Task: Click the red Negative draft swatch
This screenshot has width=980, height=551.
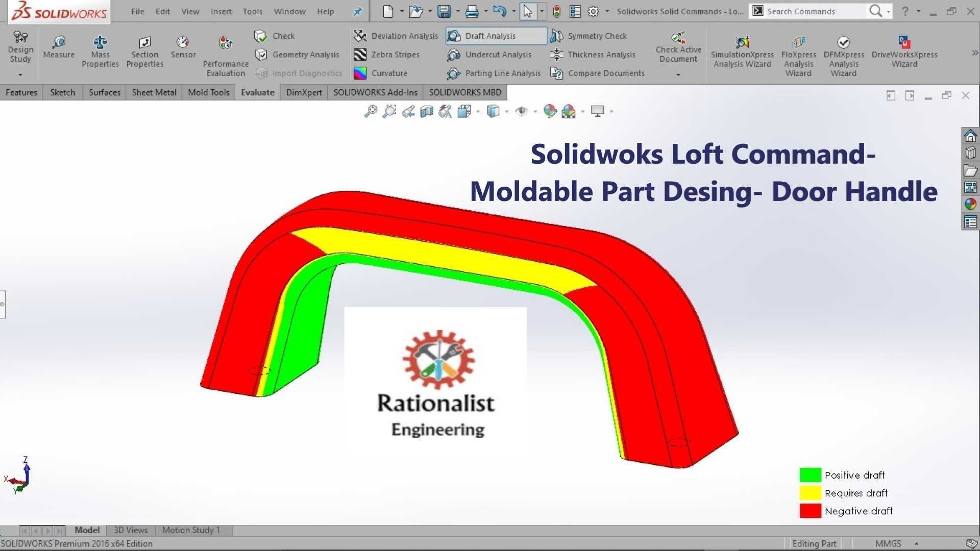Action: pos(810,511)
